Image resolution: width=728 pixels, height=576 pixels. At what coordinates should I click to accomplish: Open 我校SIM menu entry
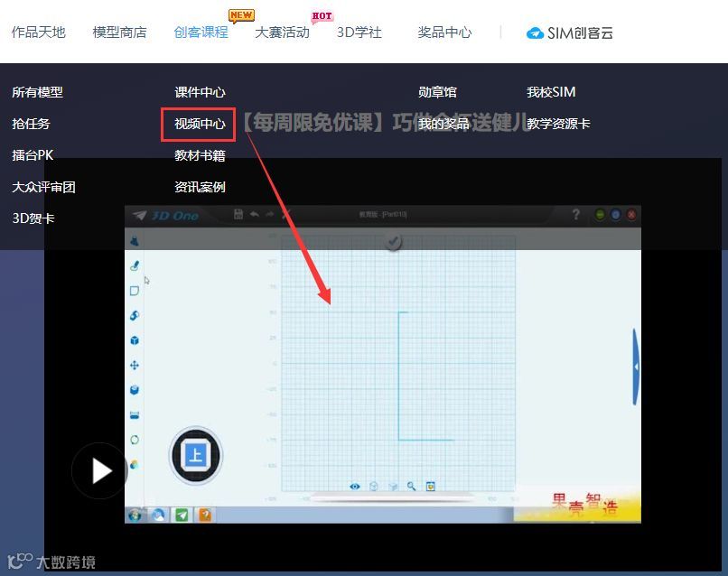click(x=551, y=92)
